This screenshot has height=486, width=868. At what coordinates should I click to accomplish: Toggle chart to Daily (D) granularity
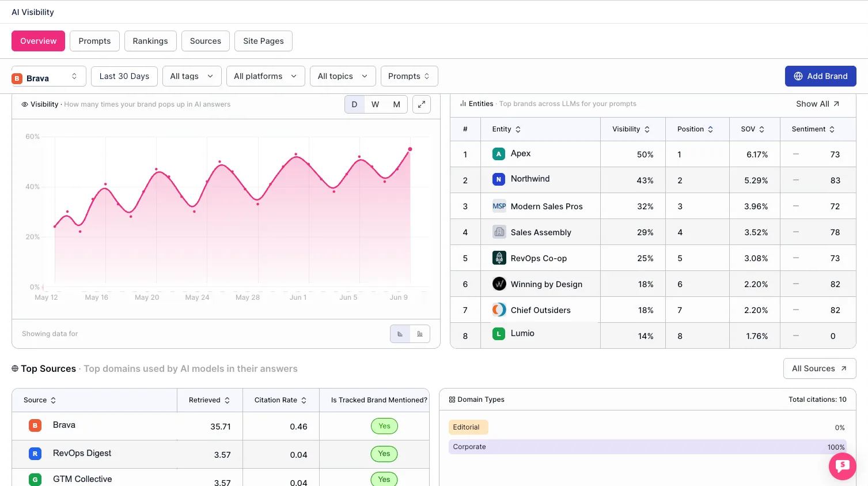pyautogui.click(x=354, y=104)
